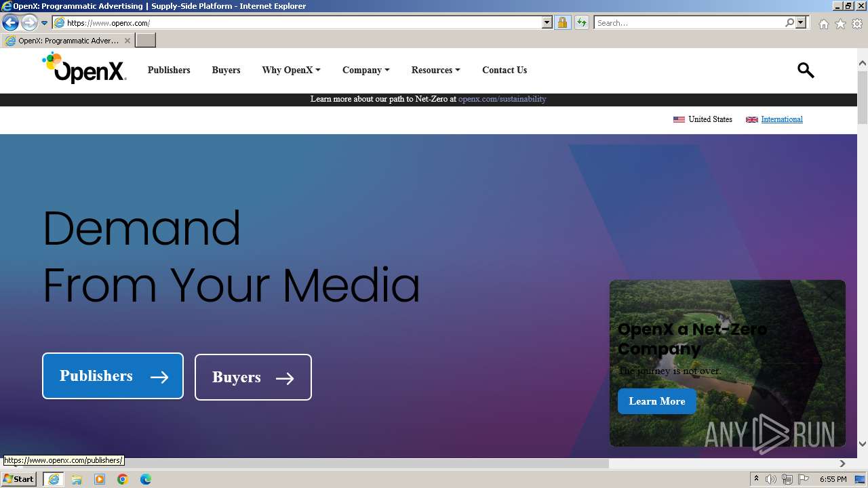This screenshot has width=868, height=488.
Task: Click the Net-Zero forest image
Action: (727, 363)
